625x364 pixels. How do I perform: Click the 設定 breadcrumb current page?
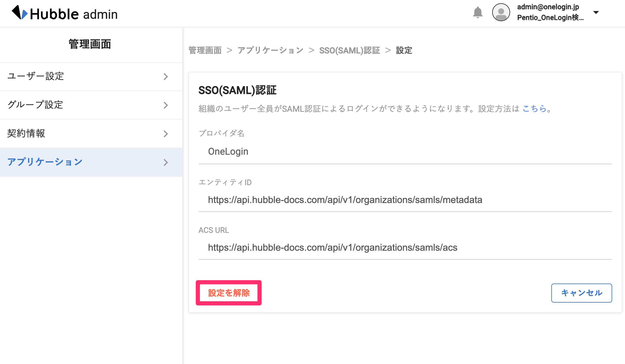coord(404,50)
